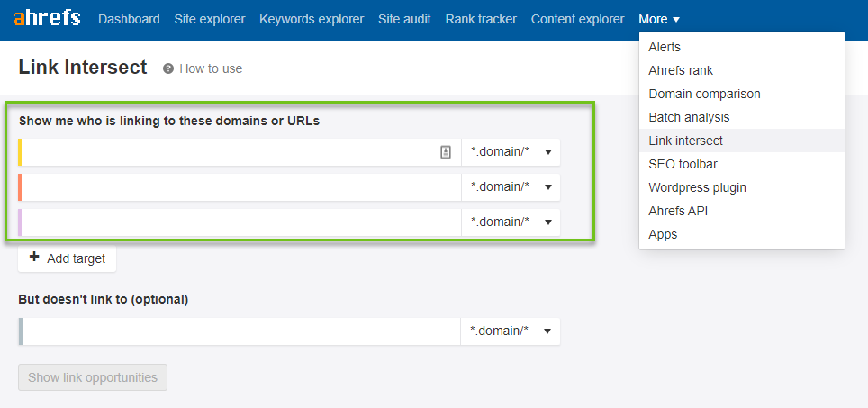Open second target's *.domain/* mode dropdown
Screen dimensions: 868x408
pos(511,187)
